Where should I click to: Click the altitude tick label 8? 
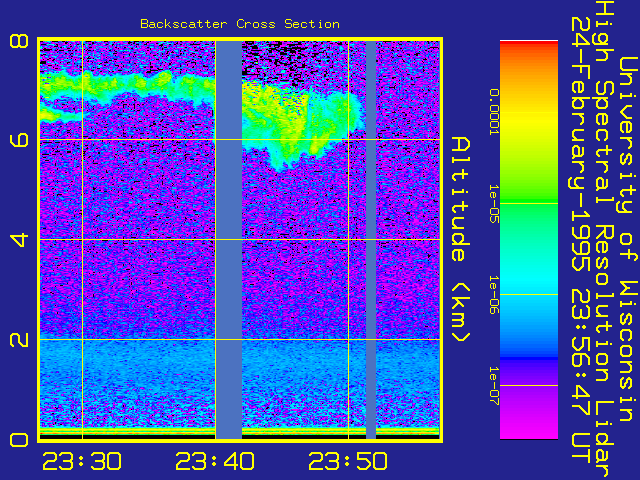click(19, 41)
